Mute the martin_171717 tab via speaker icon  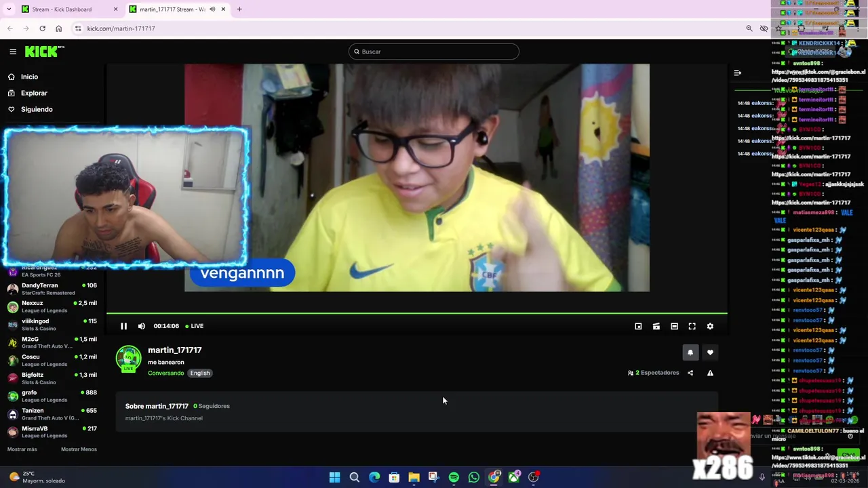coord(212,9)
